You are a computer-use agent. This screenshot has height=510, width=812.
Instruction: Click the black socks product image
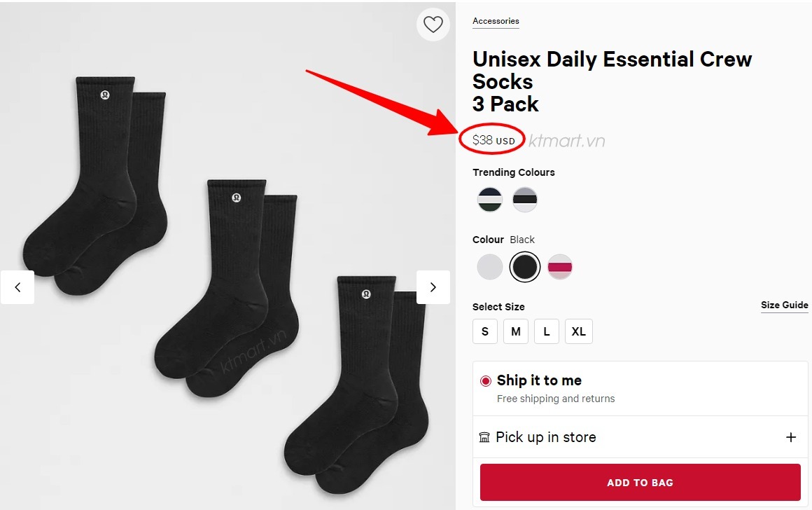point(224,280)
